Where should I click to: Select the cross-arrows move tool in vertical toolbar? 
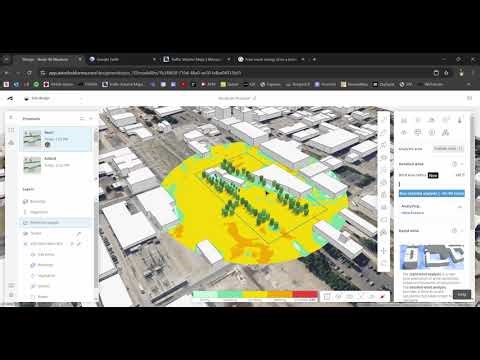coord(384,251)
